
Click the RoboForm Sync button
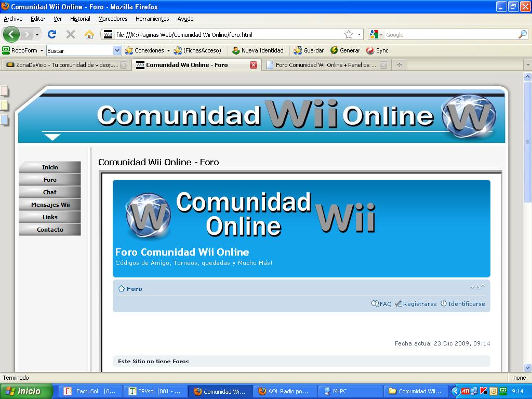377,50
